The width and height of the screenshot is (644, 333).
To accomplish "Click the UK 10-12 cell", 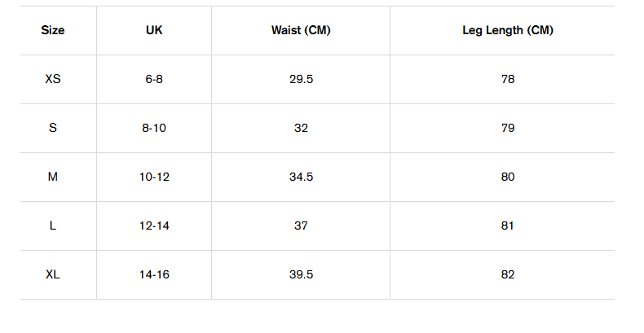I will tap(154, 177).
